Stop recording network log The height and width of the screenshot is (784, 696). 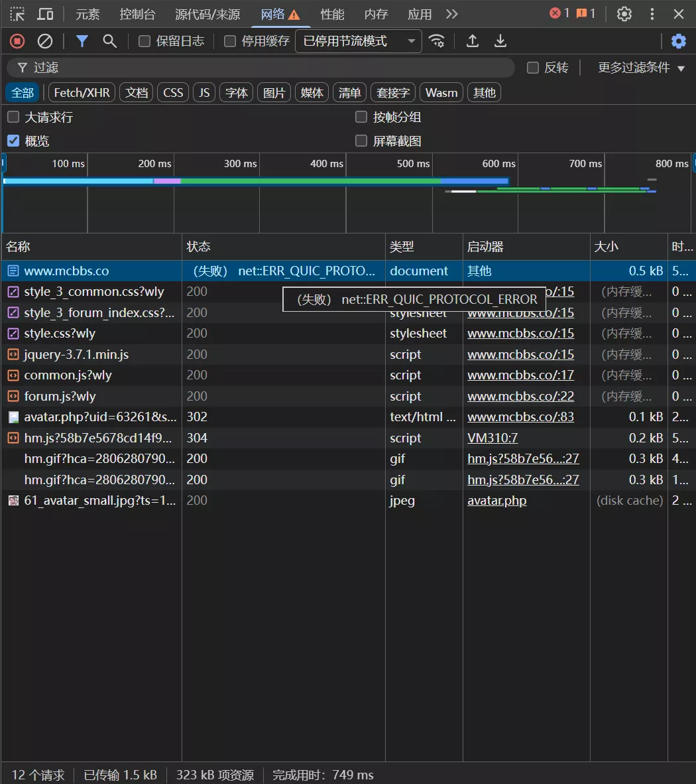[x=17, y=41]
